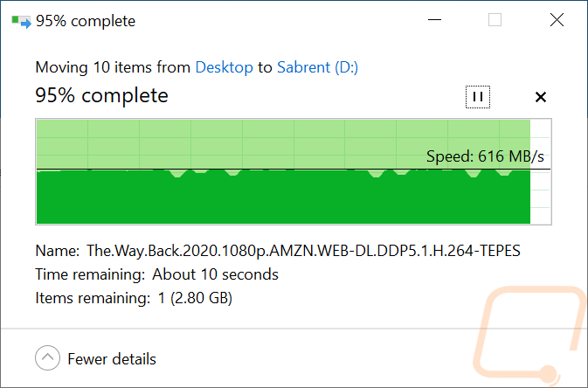This screenshot has width=588, height=388.
Task: Open the Sabrent (D:) destination link
Action: click(x=319, y=67)
